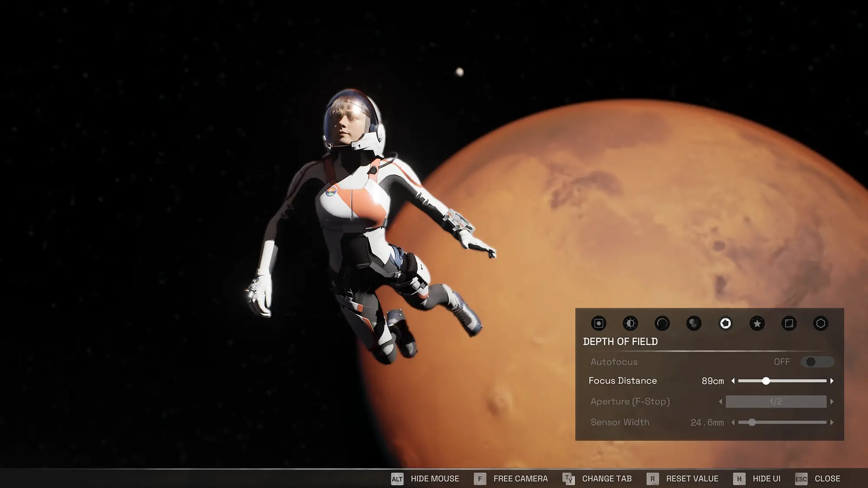Click the T/Y key icon
The height and width of the screenshot is (488, 868).
[569, 479]
